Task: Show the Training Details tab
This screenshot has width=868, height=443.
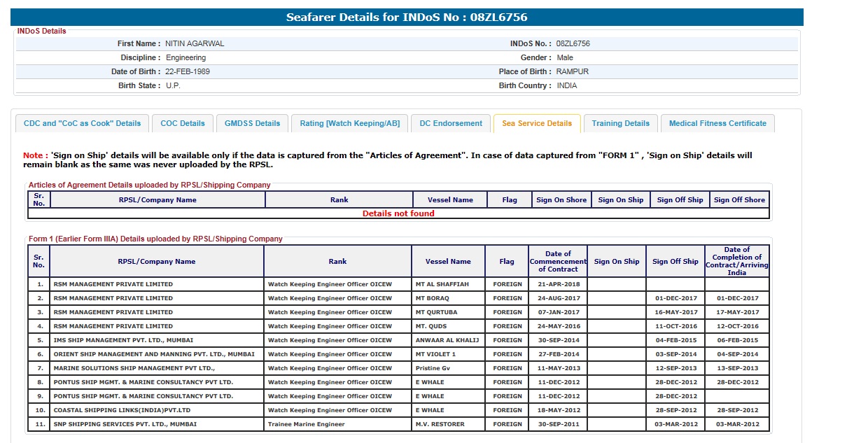Action: (x=620, y=123)
